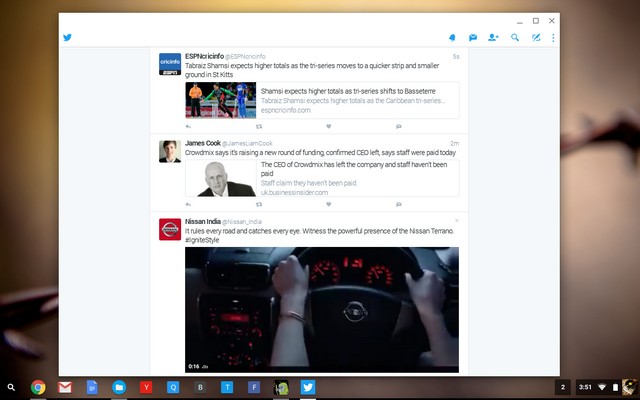Open the blue Q app in shelf
Image resolution: width=640 pixels, height=400 pixels.
tap(173, 387)
